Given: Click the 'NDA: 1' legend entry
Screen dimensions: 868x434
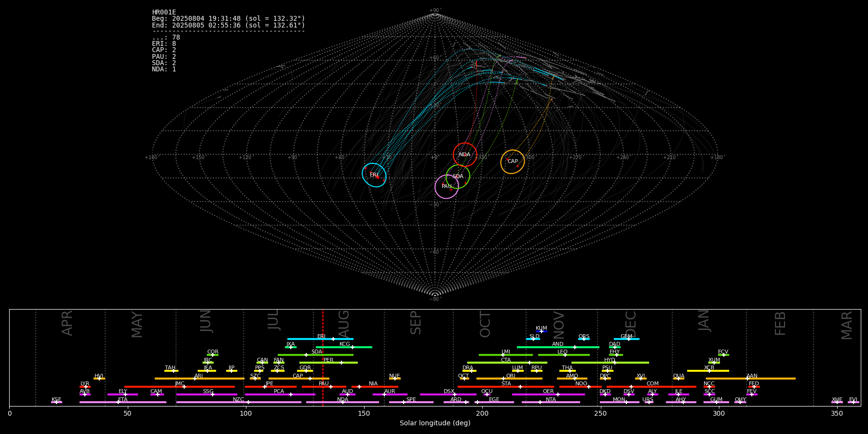Looking at the screenshot, I should click(x=164, y=69).
